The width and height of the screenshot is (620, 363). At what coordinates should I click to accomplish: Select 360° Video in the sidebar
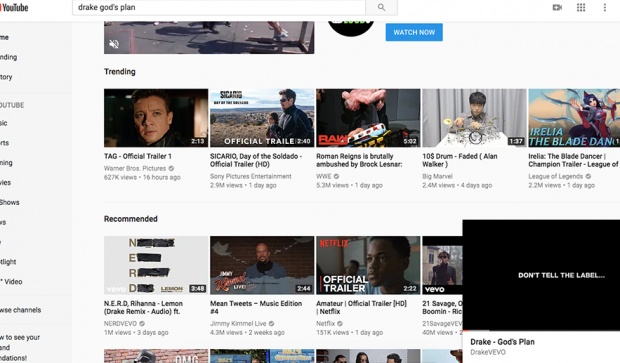point(11,282)
